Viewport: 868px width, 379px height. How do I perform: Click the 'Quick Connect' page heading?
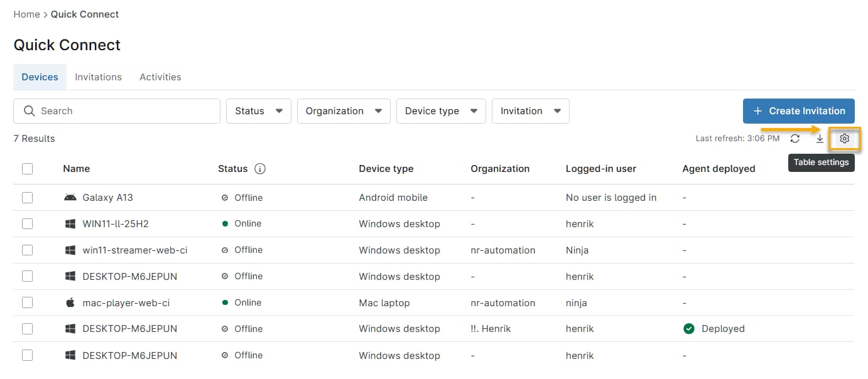click(x=67, y=45)
